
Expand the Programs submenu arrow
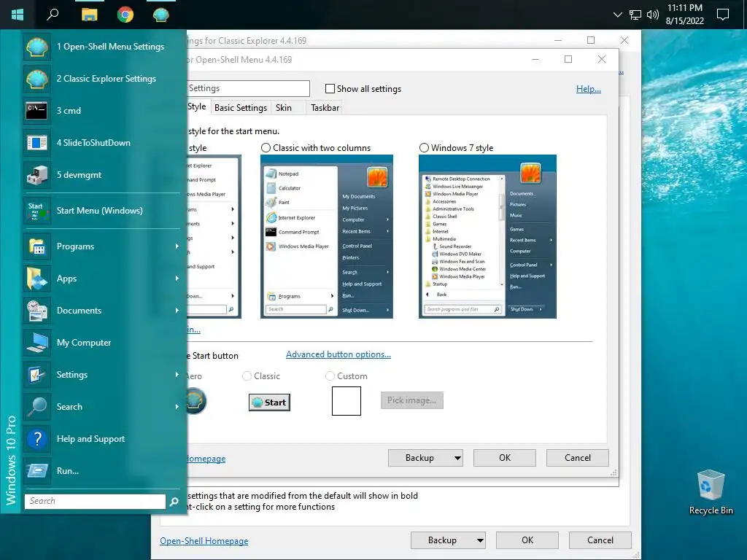(x=177, y=246)
